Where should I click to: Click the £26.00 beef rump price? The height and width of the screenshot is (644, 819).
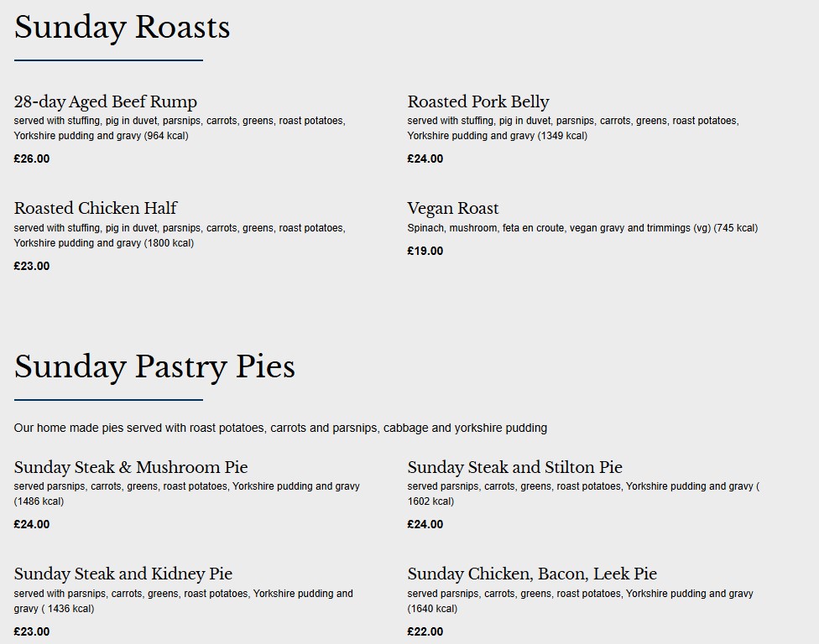coord(32,158)
